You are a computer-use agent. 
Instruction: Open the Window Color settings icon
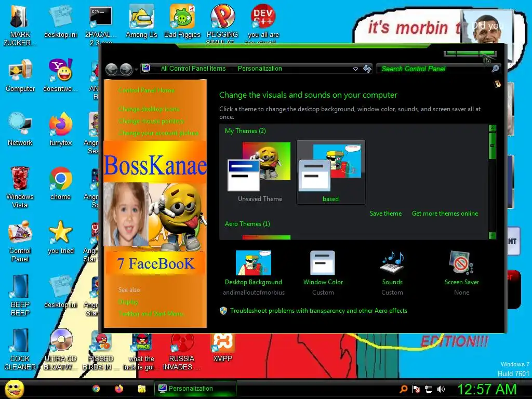323,262
